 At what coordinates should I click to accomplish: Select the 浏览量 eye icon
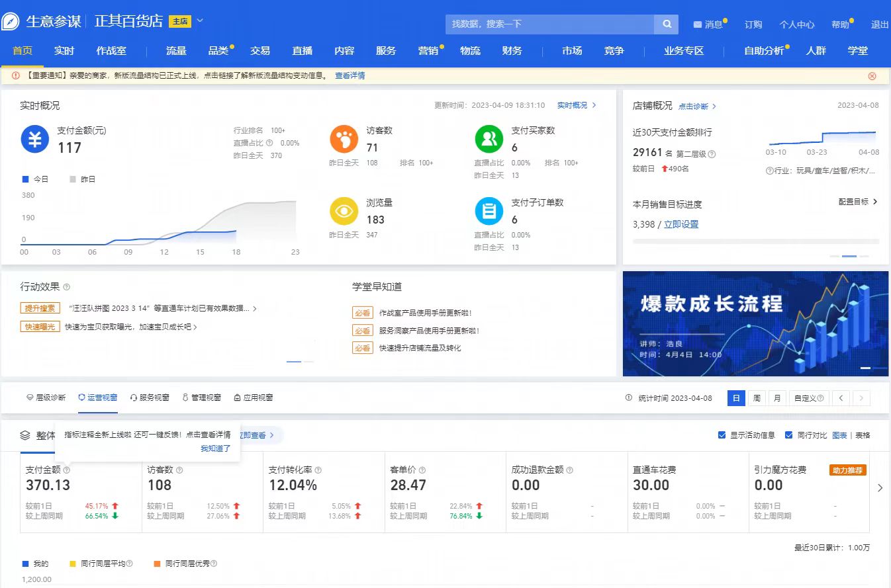click(344, 212)
